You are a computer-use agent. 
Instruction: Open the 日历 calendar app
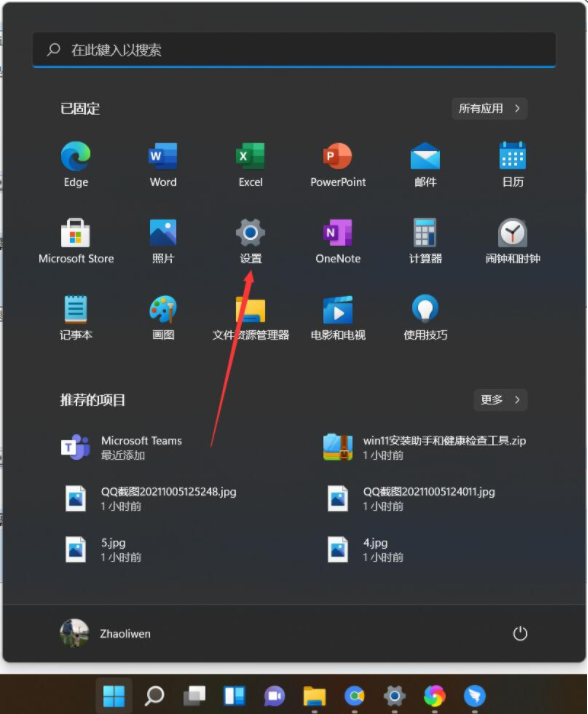click(513, 165)
